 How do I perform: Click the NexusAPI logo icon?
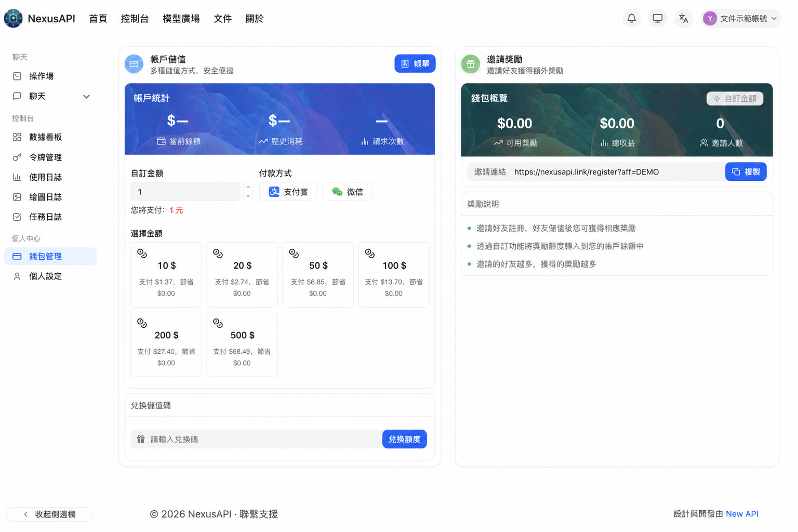pyautogui.click(x=14, y=18)
